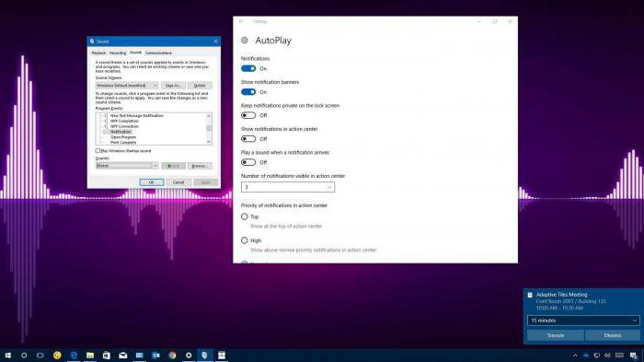Image resolution: width=644 pixels, height=362 pixels.
Task: Switch to the Communications tab
Action: [x=158, y=53]
